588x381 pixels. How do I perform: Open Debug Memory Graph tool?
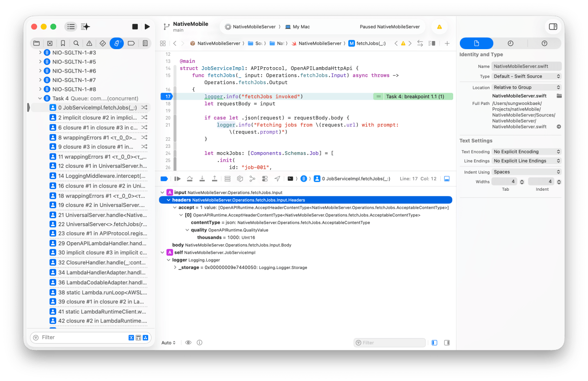click(x=252, y=179)
